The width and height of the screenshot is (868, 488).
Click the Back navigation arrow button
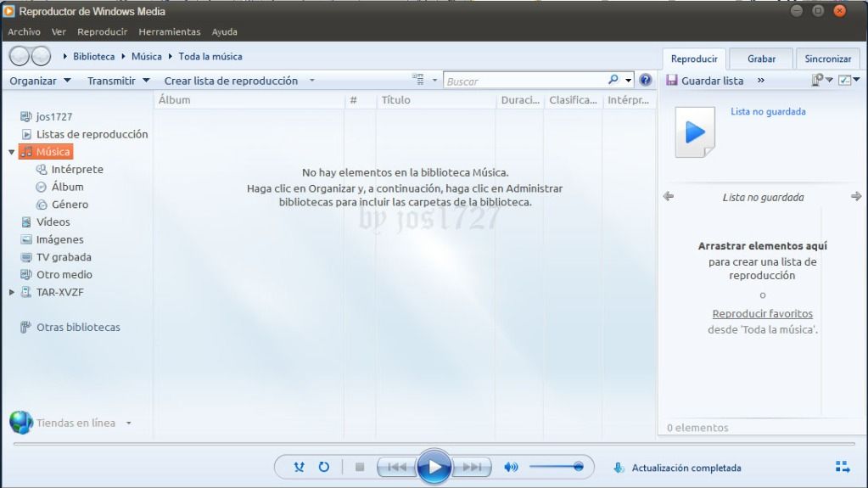tap(20, 56)
